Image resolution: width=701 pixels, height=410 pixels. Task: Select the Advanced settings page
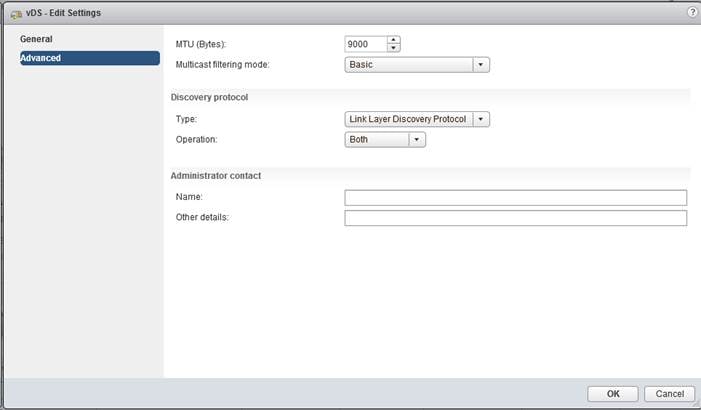click(x=90, y=58)
